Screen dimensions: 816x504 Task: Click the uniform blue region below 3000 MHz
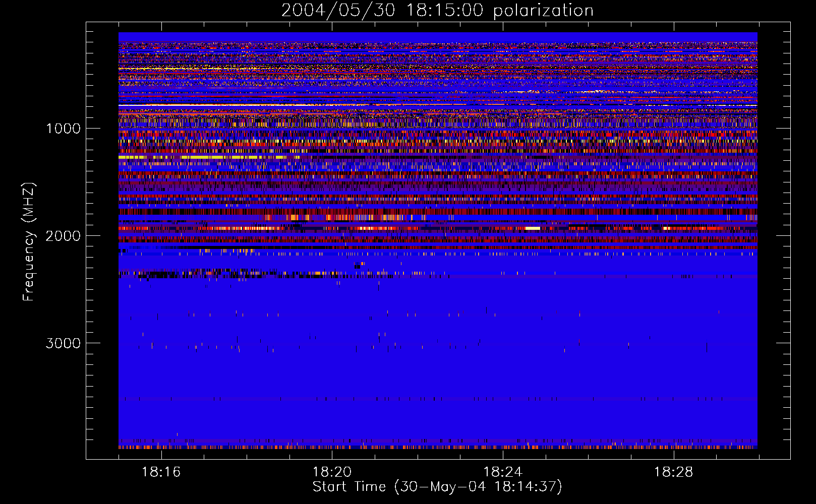[x=438, y=393]
